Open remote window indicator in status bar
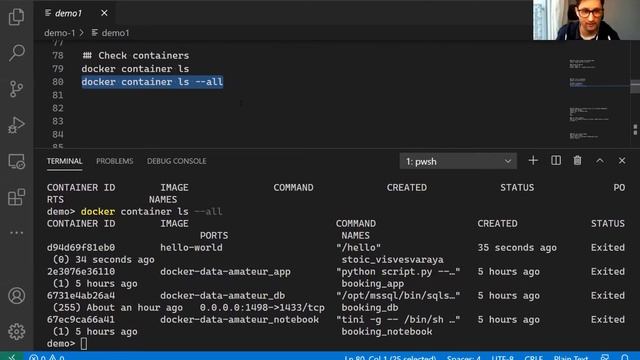The width and height of the screenshot is (640, 360). (x=12, y=356)
